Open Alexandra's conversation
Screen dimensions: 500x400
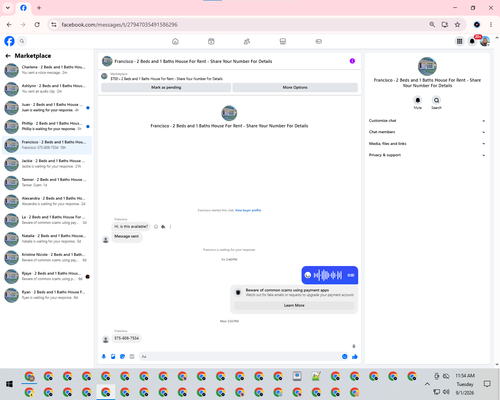pyautogui.click(x=47, y=201)
